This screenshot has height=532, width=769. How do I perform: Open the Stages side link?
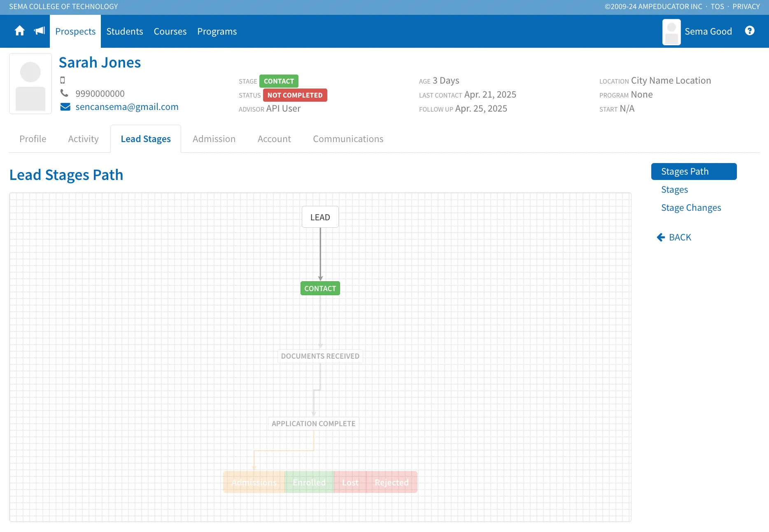674,189
